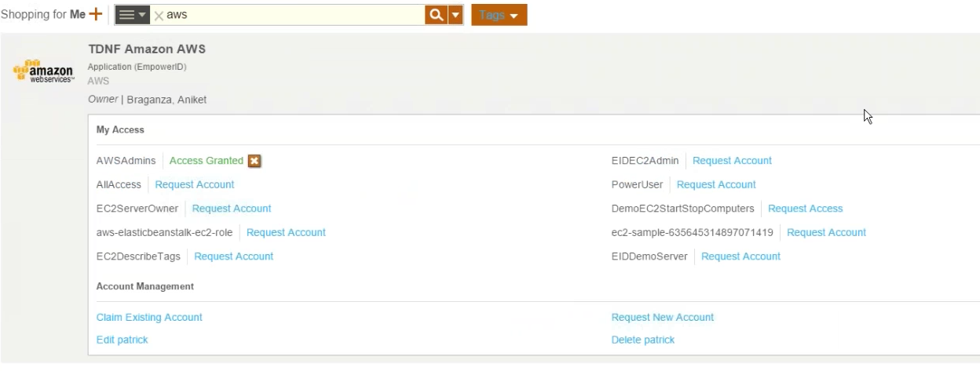Click the Me label in Shopping for

[78, 15]
